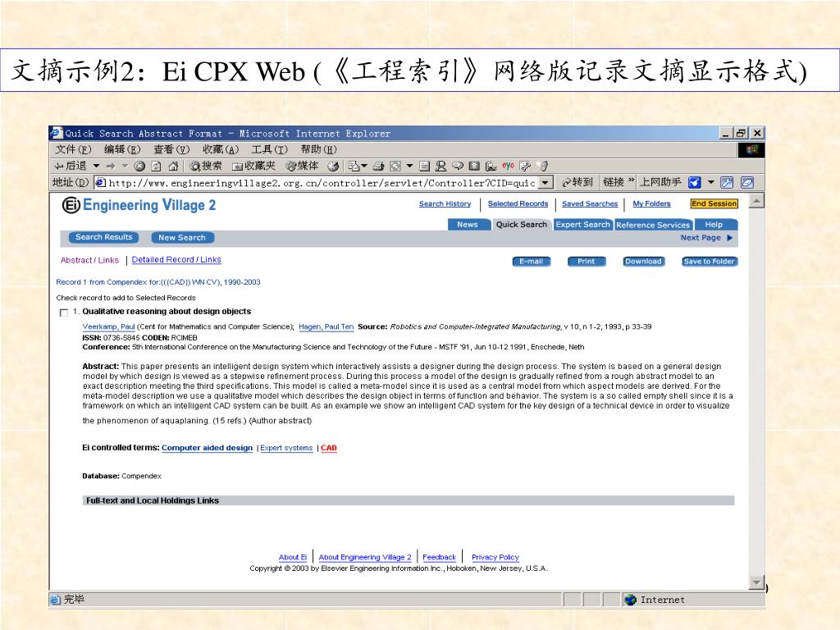Click the Refresh page icon
This screenshot has width=840, height=630.
[x=156, y=166]
